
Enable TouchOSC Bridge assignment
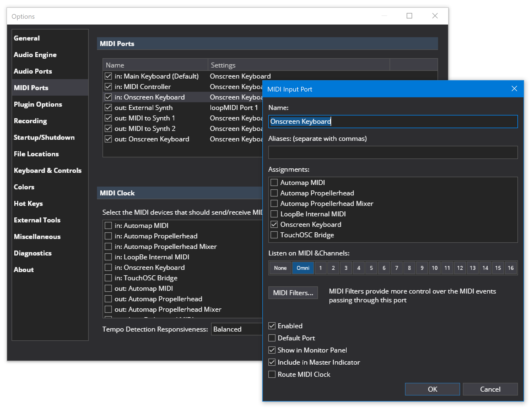pyautogui.click(x=274, y=235)
